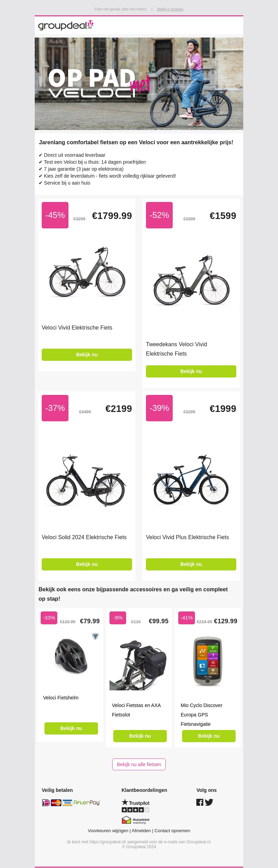Open the 'Contact opnemen' link

tap(172, 830)
